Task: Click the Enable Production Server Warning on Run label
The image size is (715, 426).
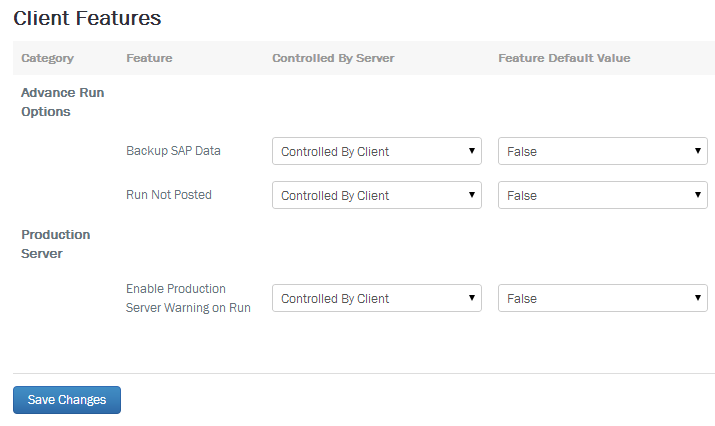Action: (188, 298)
